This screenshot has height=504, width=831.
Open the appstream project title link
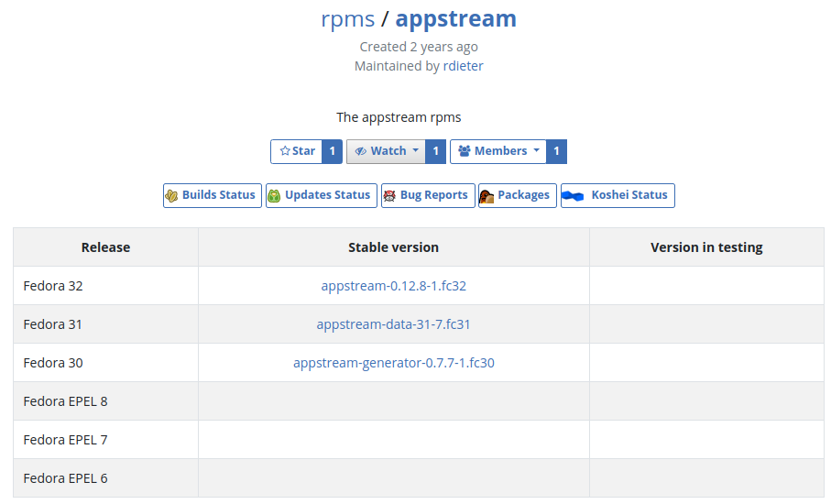tap(455, 18)
